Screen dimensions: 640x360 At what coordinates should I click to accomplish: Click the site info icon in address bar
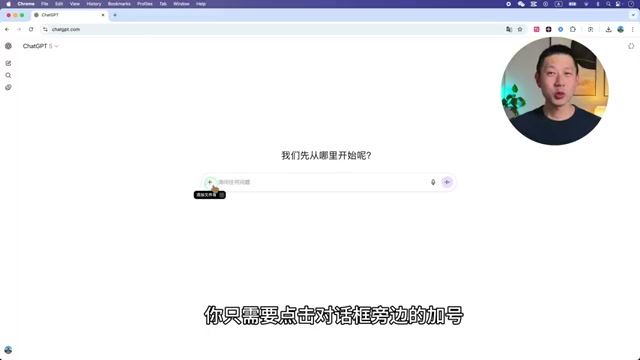coord(45,29)
